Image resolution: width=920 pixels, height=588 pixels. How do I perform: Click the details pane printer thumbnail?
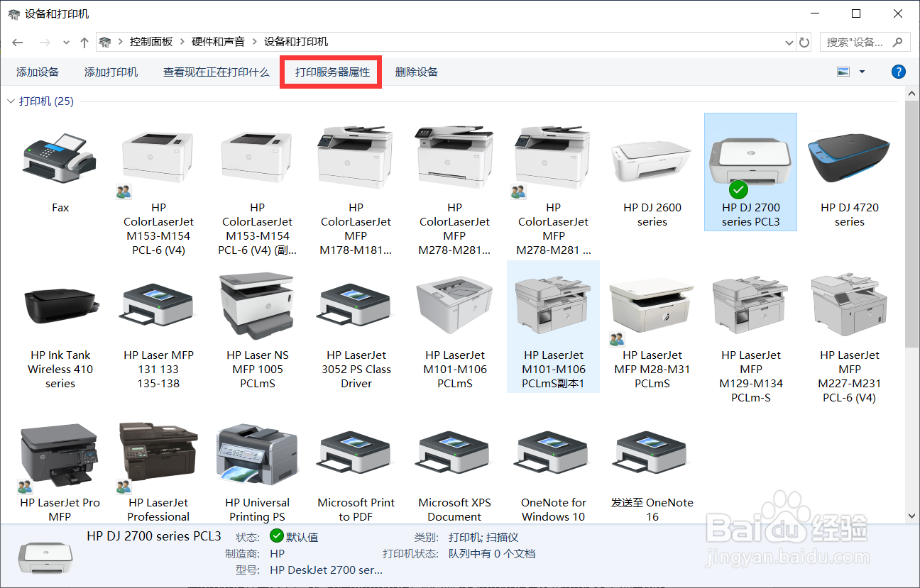(x=45, y=557)
